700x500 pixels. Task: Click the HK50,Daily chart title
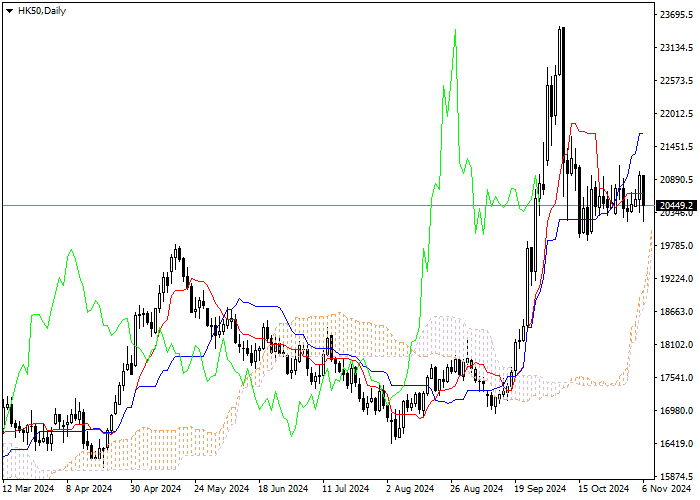[42, 11]
